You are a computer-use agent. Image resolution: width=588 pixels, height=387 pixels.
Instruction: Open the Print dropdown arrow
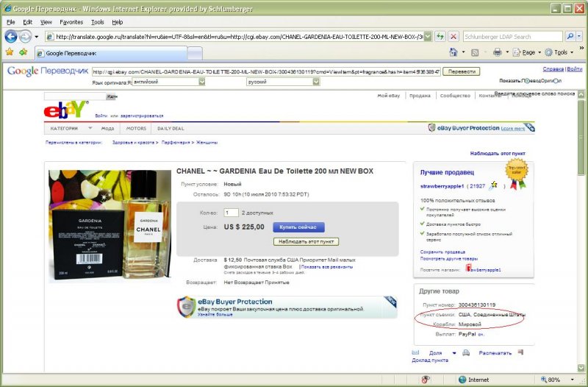pyautogui.click(x=507, y=52)
